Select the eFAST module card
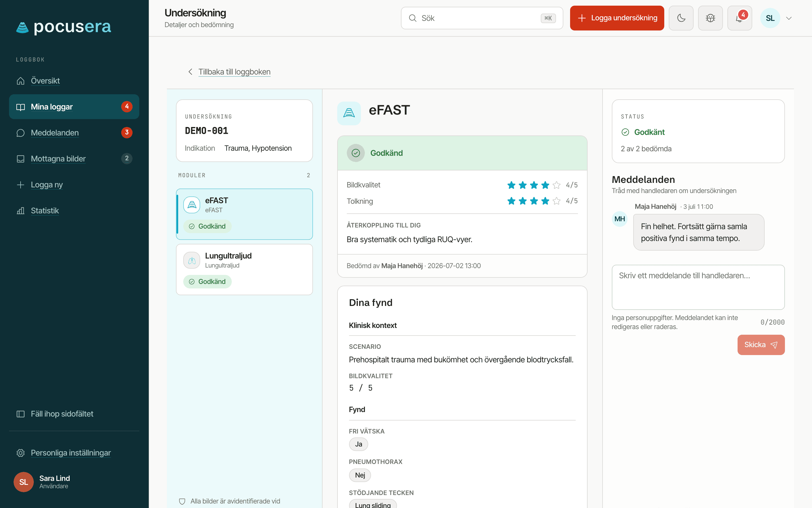 click(244, 214)
